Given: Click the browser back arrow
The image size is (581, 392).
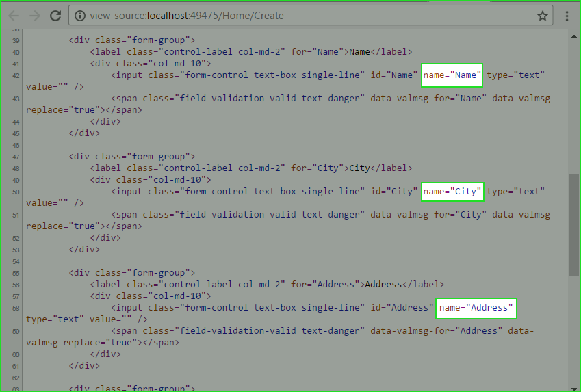Looking at the screenshot, I should point(14,16).
